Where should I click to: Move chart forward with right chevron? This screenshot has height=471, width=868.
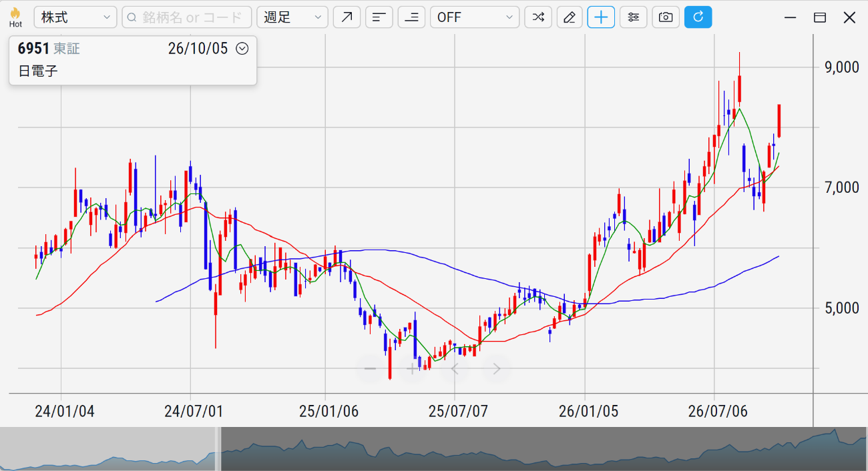pyautogui.click(x=496, y=369)
